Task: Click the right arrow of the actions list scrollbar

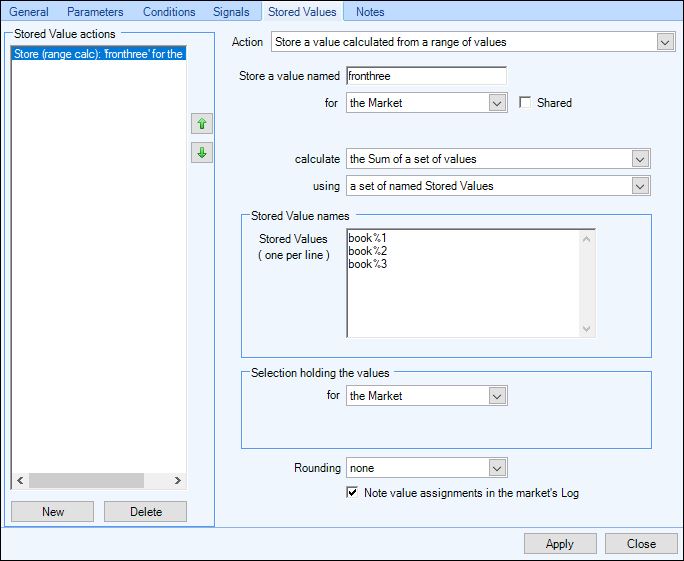Action: pyautogui.click(x=177, y=480)
